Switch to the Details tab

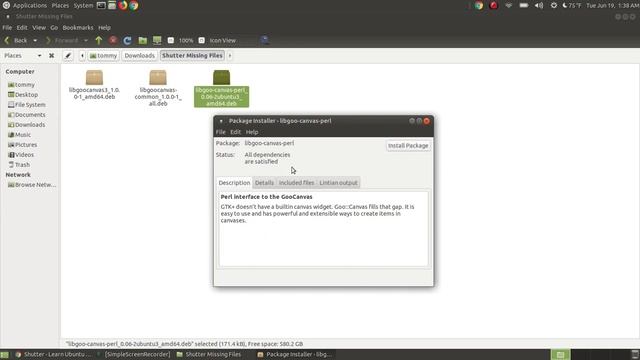click(264, 182)
